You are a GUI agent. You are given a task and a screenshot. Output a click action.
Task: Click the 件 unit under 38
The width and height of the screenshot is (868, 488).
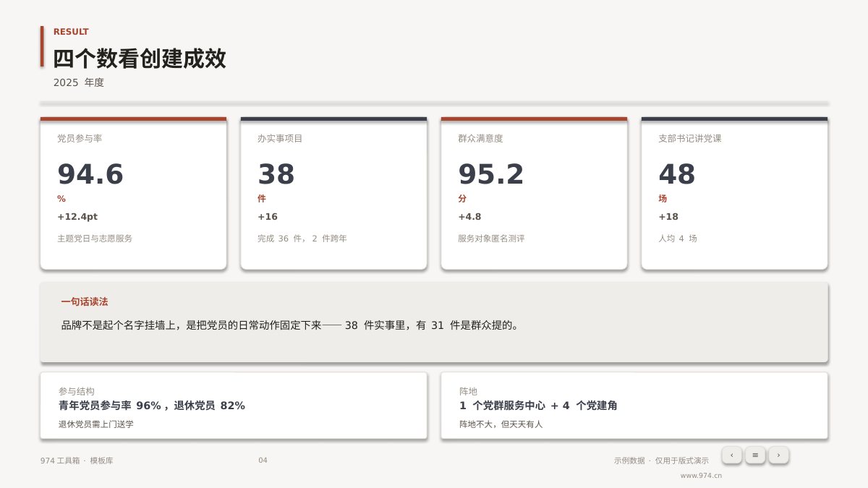click(262, 199)
